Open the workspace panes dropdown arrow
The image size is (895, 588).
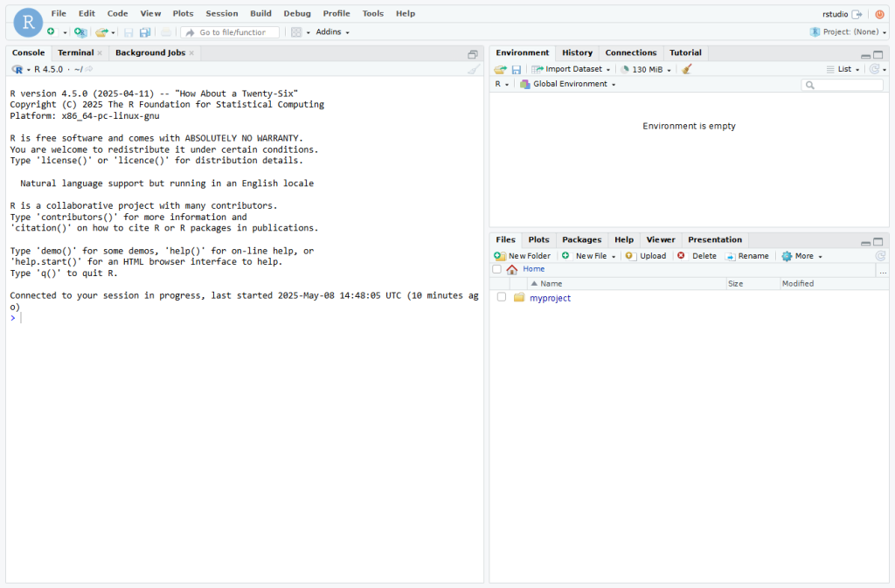(309, 32)
